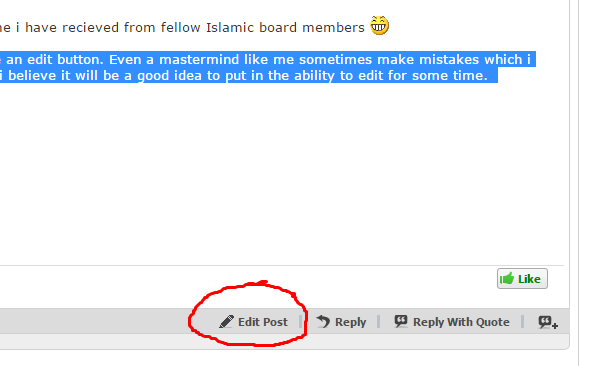Click the green Like label text
Viewport: 589px width, 366px height.
[529, 279]
